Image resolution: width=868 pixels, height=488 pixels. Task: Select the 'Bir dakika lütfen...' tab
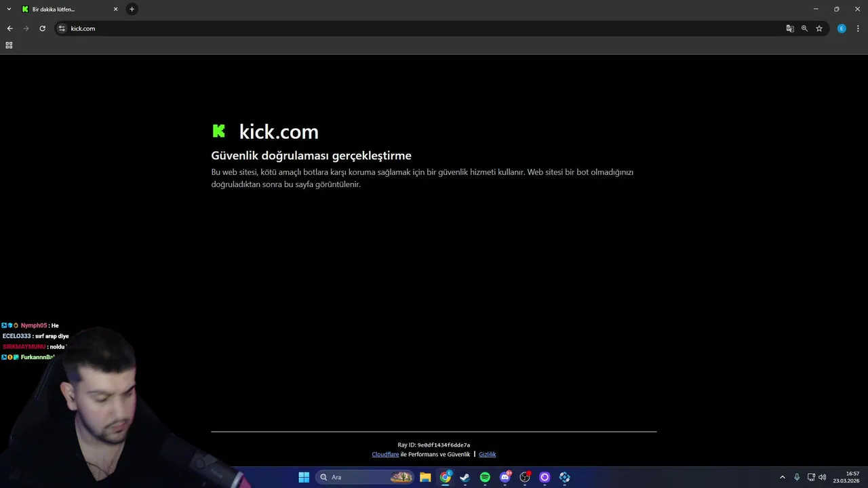coord(69,9)
